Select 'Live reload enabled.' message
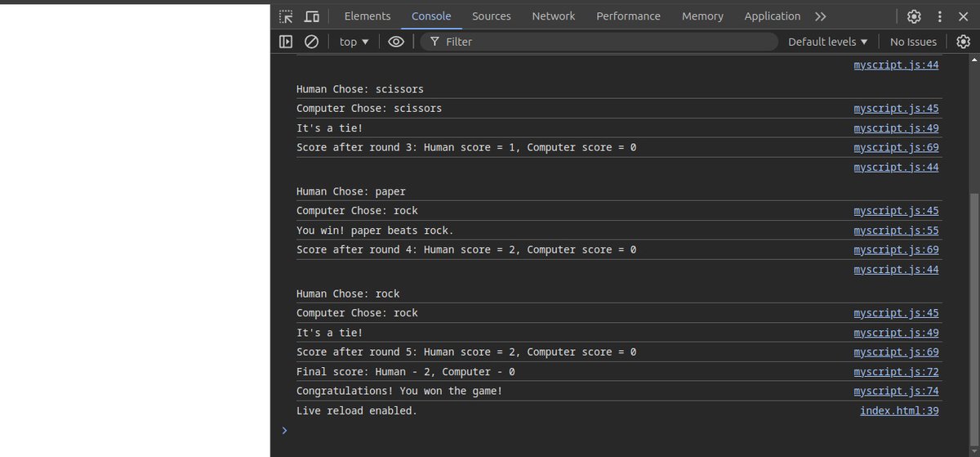980x457 pixels. pyautogui.click(x=357, y=411)
